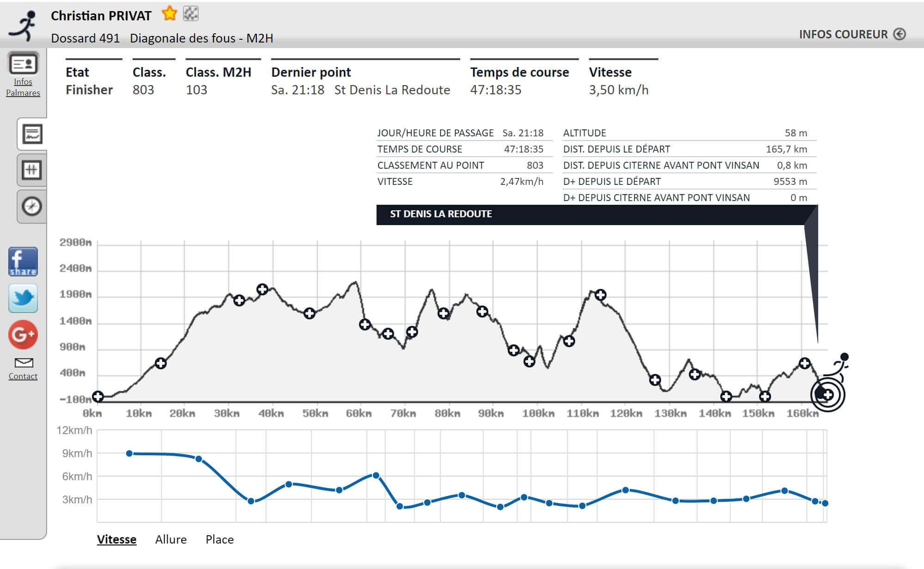Image resolution: width=924 pixels, height=569 pixels.
Task: Select the Vitesse graph tab
Action: click(116, 539)
